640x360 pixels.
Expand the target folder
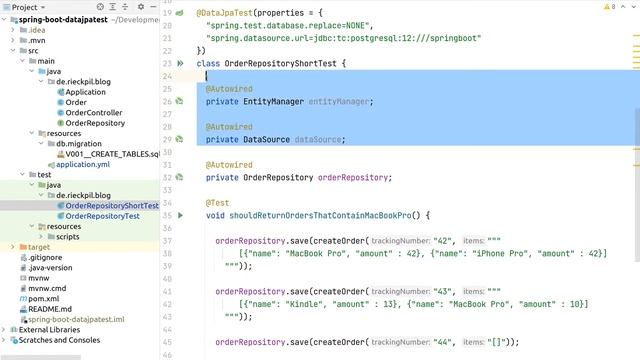(x=13, y=247)
